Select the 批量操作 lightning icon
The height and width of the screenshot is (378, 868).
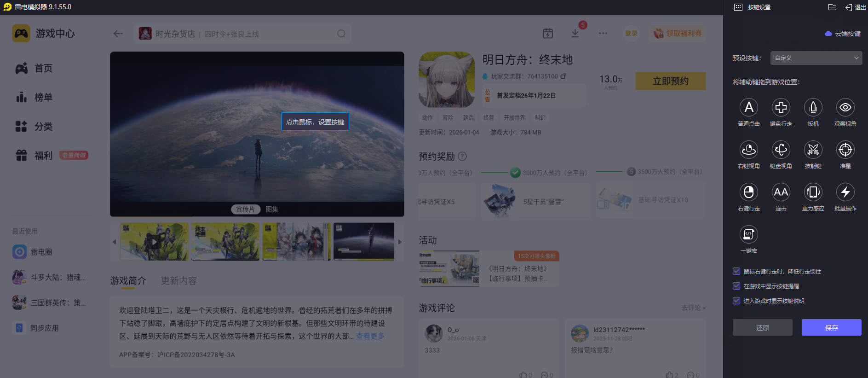click(x=845, y=192)
